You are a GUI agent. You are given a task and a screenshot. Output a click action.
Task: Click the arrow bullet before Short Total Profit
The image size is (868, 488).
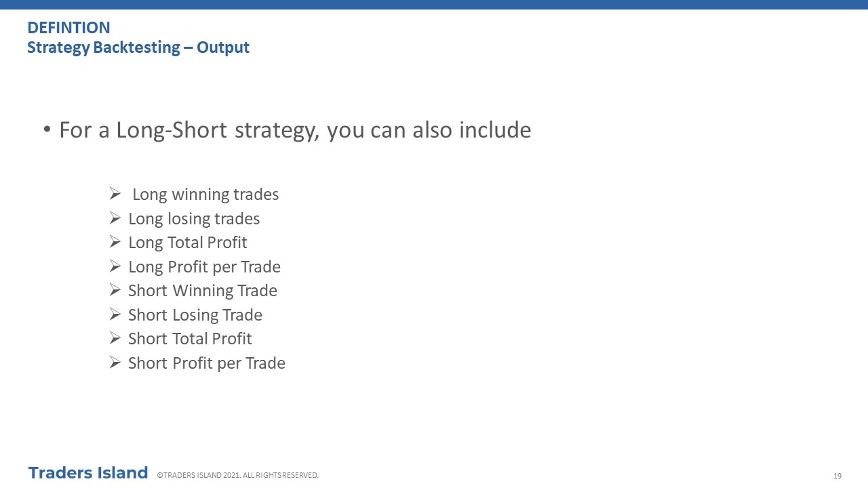115,339
